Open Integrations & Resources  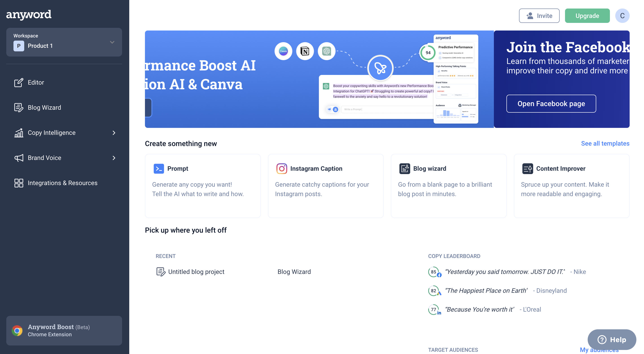click(x=63, y=183)
